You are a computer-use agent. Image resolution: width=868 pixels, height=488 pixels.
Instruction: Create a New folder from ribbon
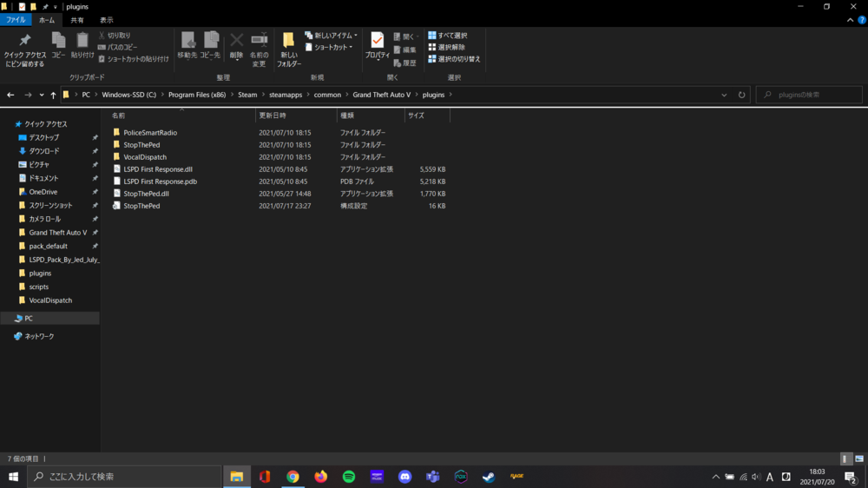(288, 49)
